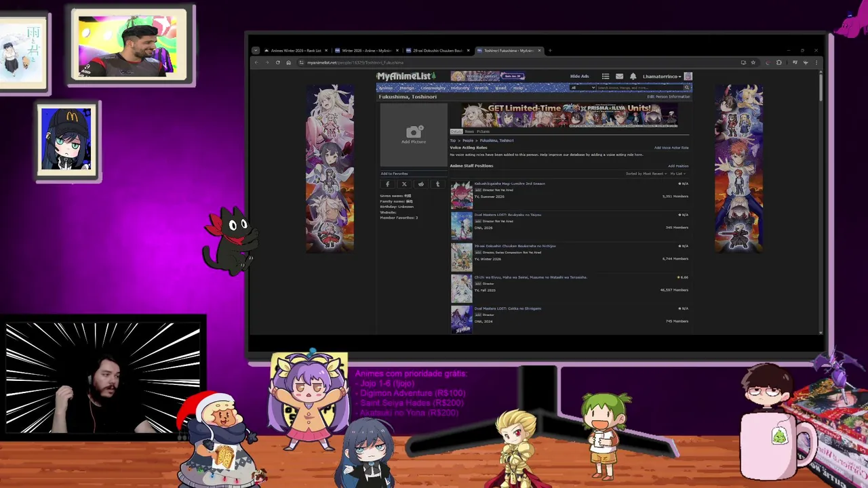
Task: Select the News page tab
Action: point(469,131)
